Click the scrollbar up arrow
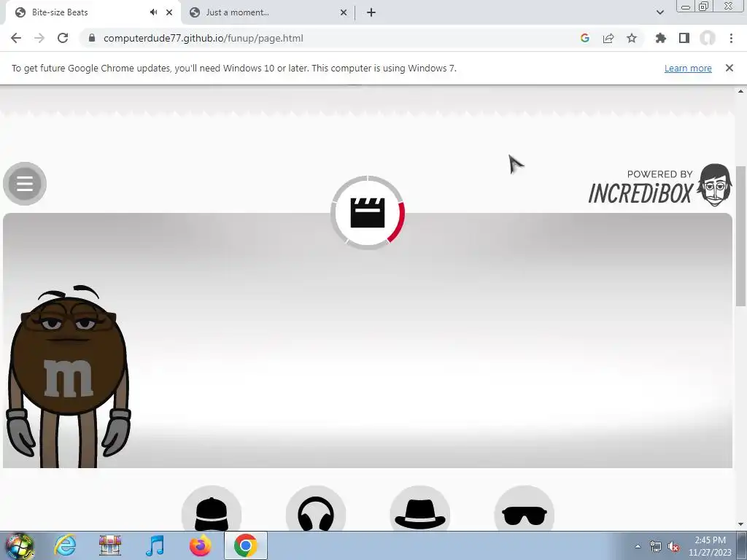Screen dimensions: 747x560 coord(741,91)
